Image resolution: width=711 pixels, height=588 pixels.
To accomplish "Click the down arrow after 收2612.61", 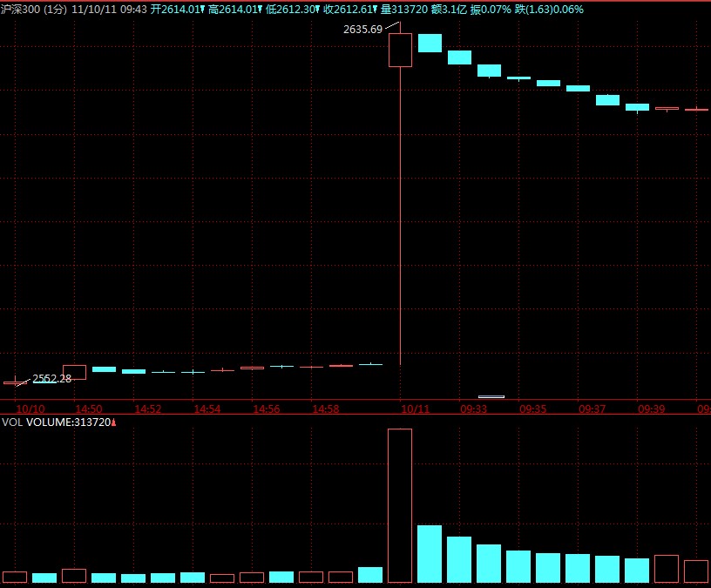I will 375,9.
